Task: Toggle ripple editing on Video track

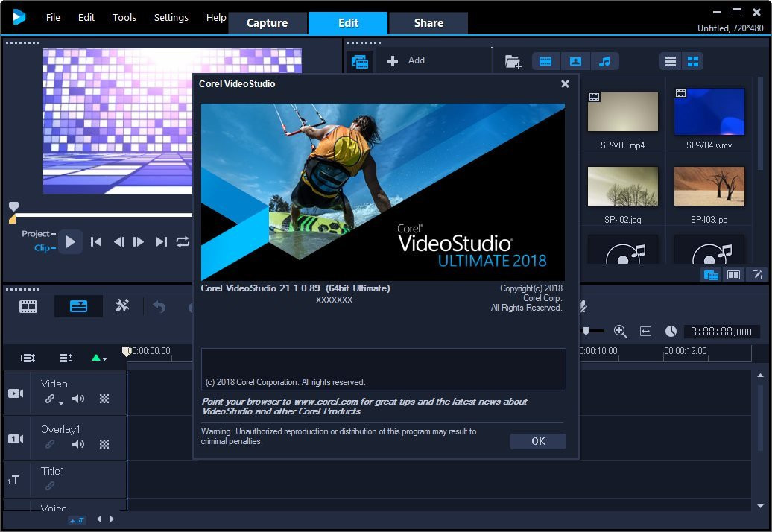Action: (x=51, y=399)
